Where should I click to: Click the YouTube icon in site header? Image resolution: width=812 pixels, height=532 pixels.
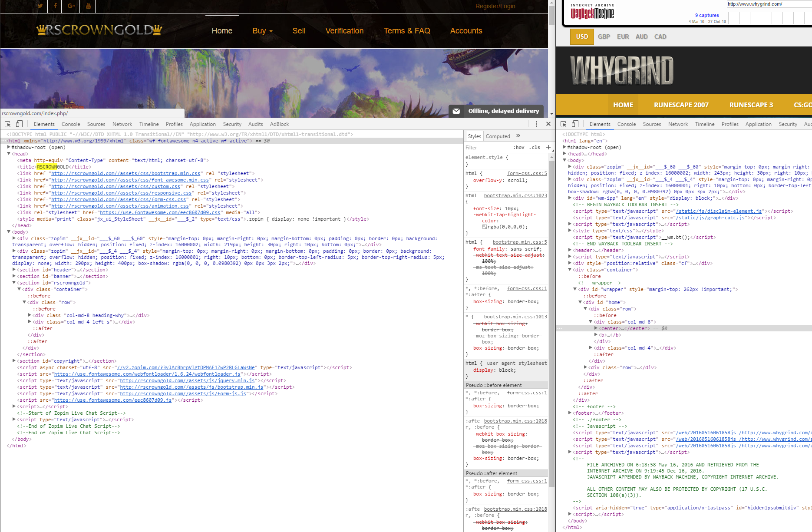[x=88, y=6]
